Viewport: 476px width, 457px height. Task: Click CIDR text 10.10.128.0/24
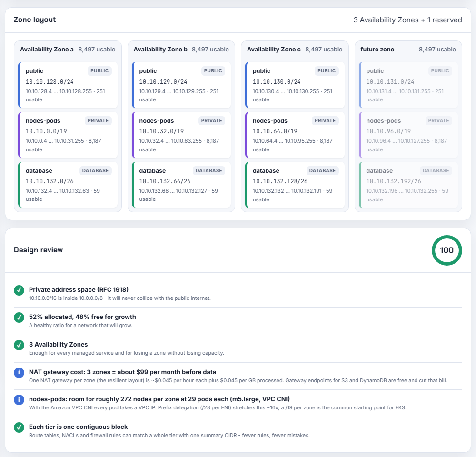pos(50,82)
